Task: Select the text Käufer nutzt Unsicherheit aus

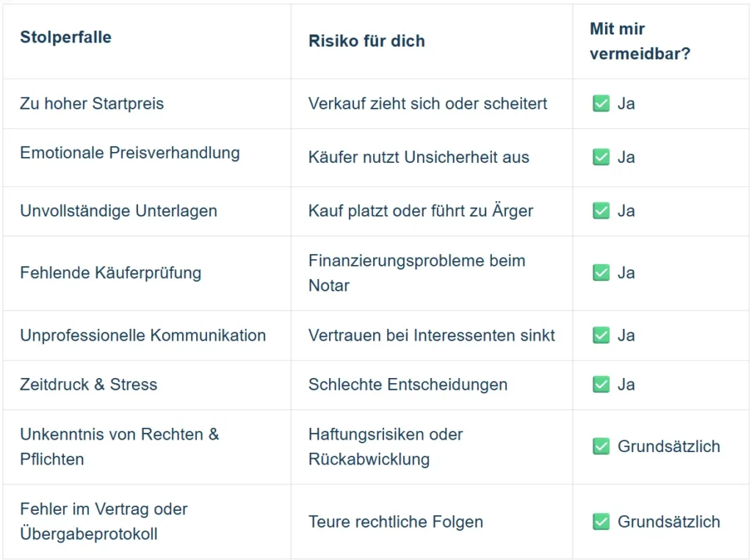Action: click(x=419, y=157)
